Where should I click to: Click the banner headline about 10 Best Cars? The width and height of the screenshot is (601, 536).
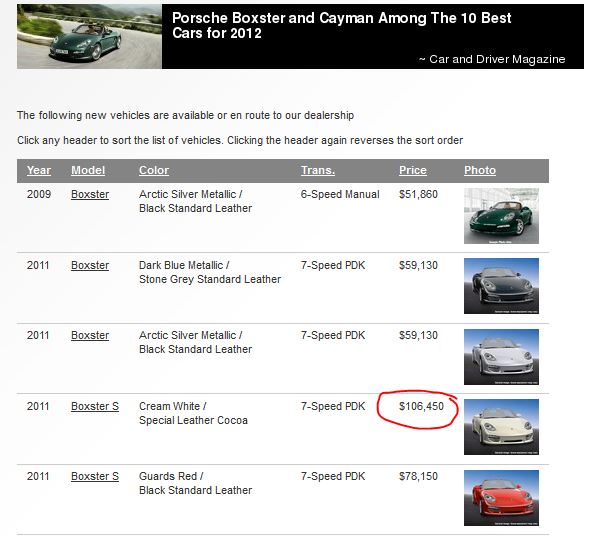pos(341,25)
